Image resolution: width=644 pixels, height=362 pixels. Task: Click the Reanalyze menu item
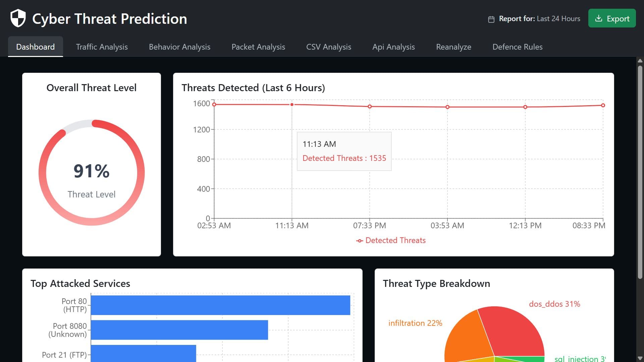pos(453,47)
